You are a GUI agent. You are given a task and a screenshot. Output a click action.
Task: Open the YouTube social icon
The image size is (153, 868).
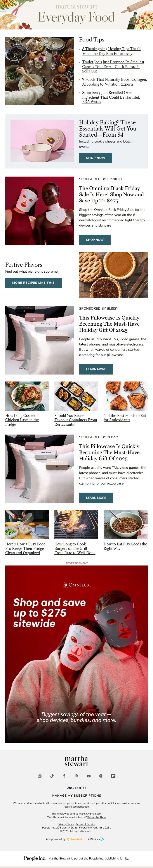(x=89, y=776)
